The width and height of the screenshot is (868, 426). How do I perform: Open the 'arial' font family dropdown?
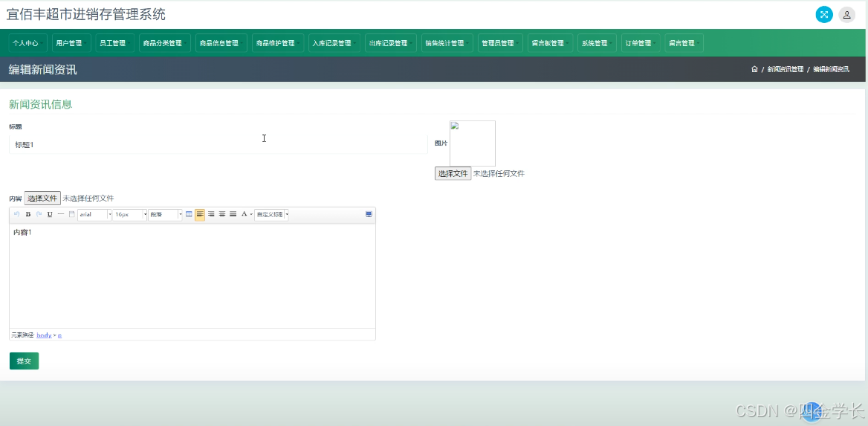94,214
